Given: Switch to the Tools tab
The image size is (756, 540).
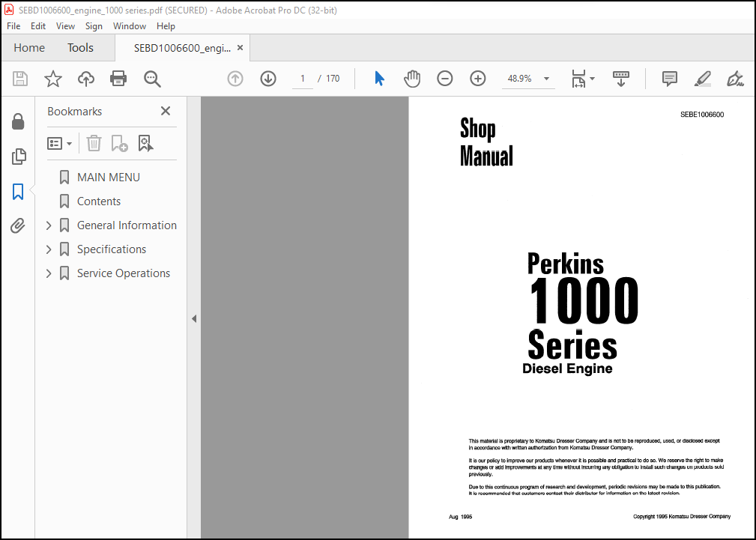Looking at the screenshot, I should (80, 48).
